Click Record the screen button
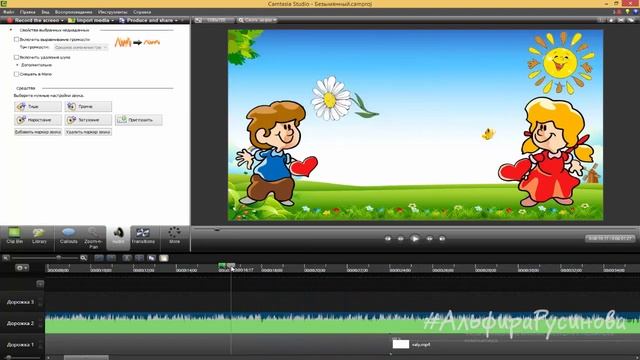 [33, 20]
